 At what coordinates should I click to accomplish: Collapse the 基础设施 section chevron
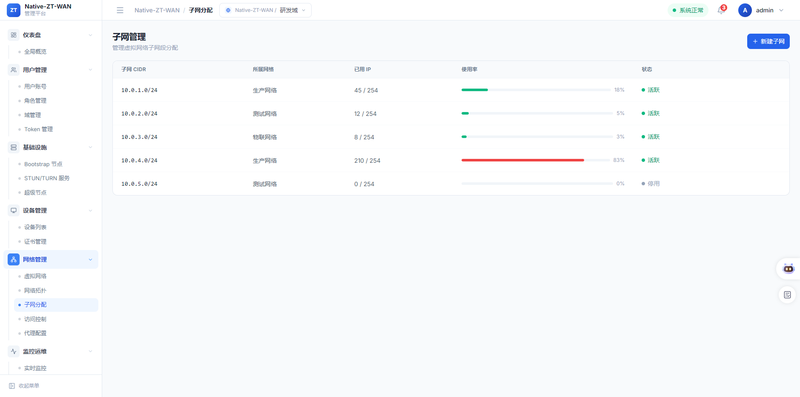click(90, 147)
